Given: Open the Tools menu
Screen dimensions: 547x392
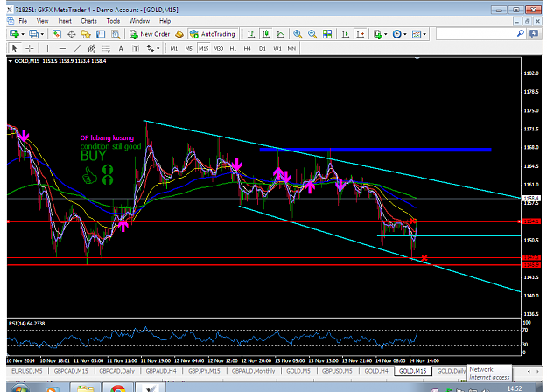Looking at the screenshot, I should (113, 21).
